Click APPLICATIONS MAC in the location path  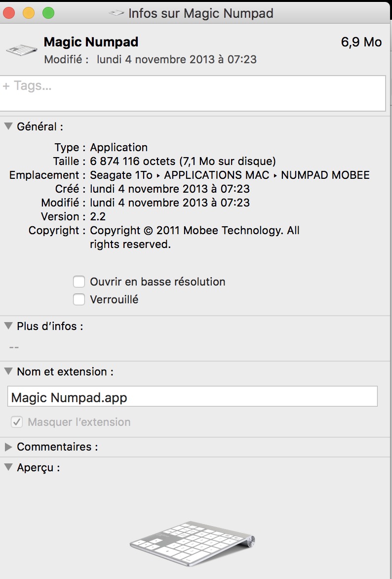tap(217, 175)
